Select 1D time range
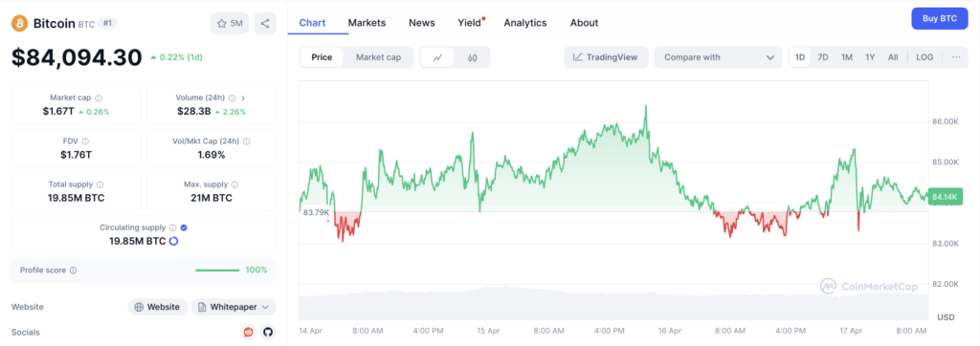The height and width of the screenshot is (346, 980). coord(800,56)
